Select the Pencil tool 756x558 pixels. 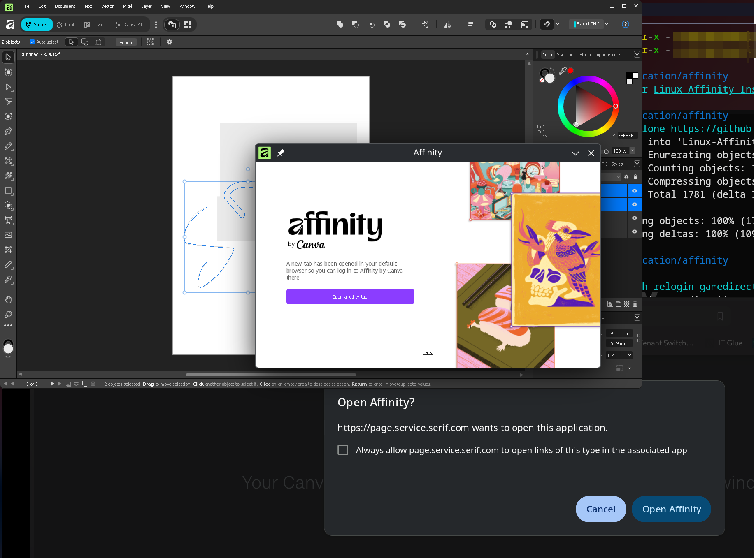8,146
